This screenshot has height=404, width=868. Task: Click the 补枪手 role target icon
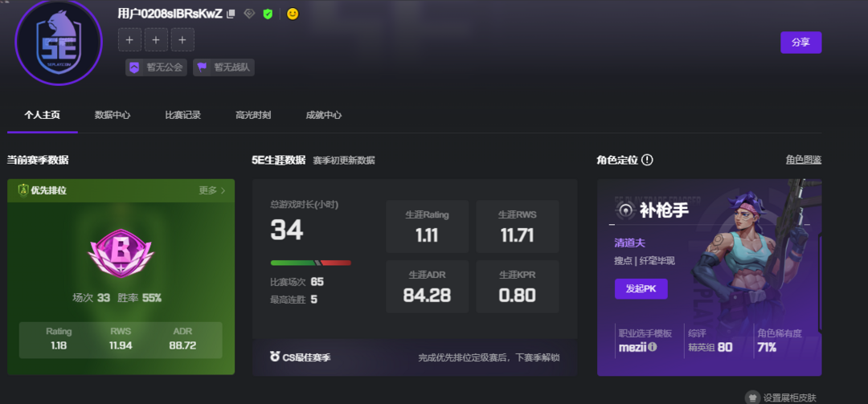[x=626, y=210]
